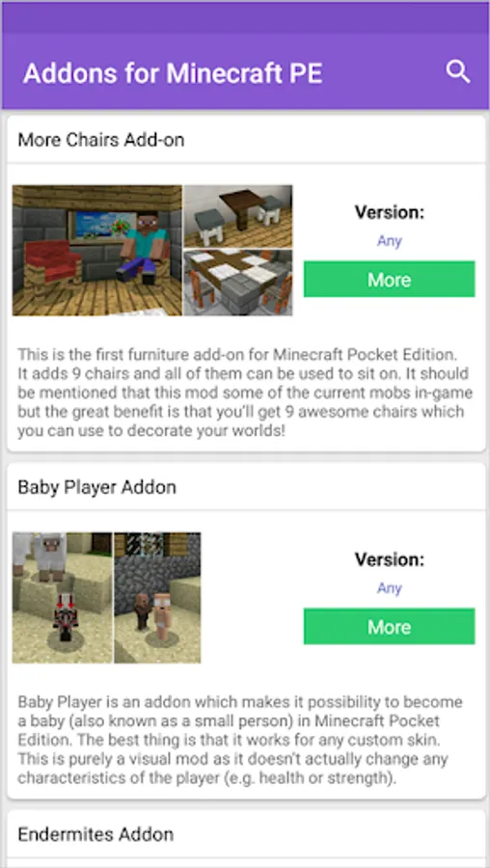View the stone dining table thumbnail

[238, 283]
